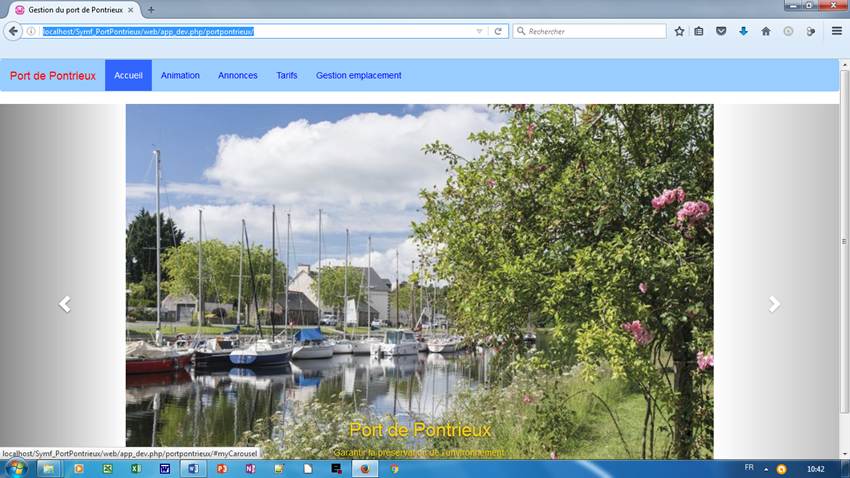
Task: Click the carousel previous slide arrow
Action: coord(64,304)
